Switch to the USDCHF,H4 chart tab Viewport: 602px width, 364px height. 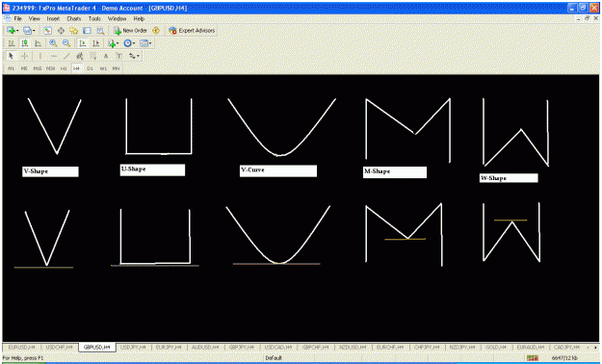(59, 347)
